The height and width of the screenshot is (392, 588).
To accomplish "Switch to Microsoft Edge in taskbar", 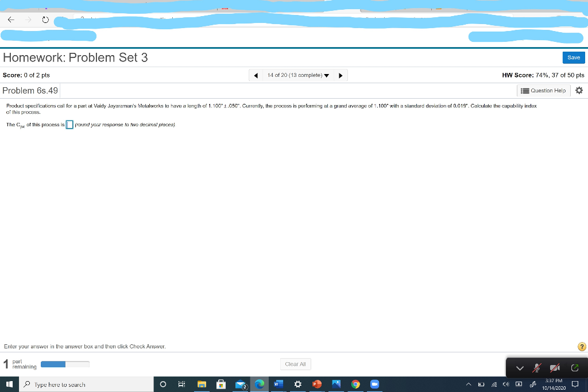I will pos(260,384).
